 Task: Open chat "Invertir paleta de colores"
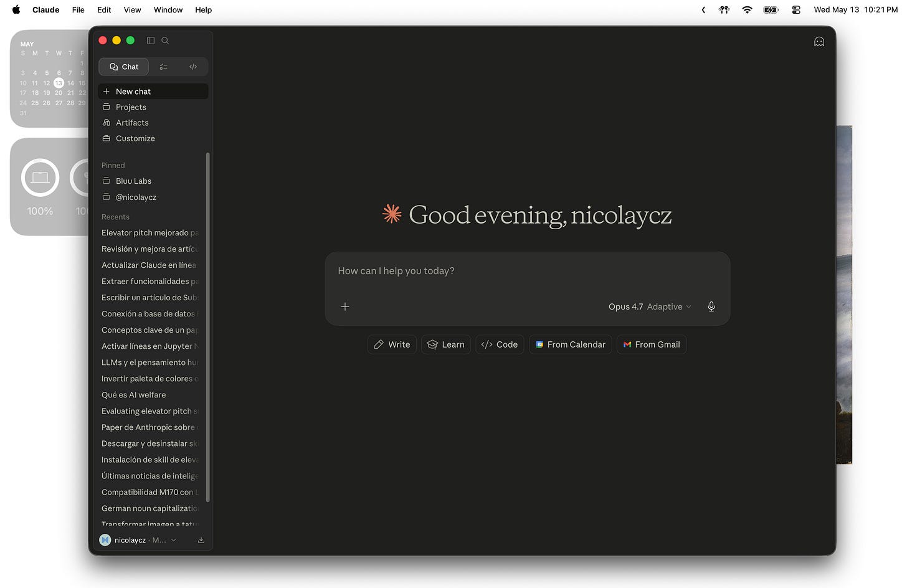click(151, 379)
